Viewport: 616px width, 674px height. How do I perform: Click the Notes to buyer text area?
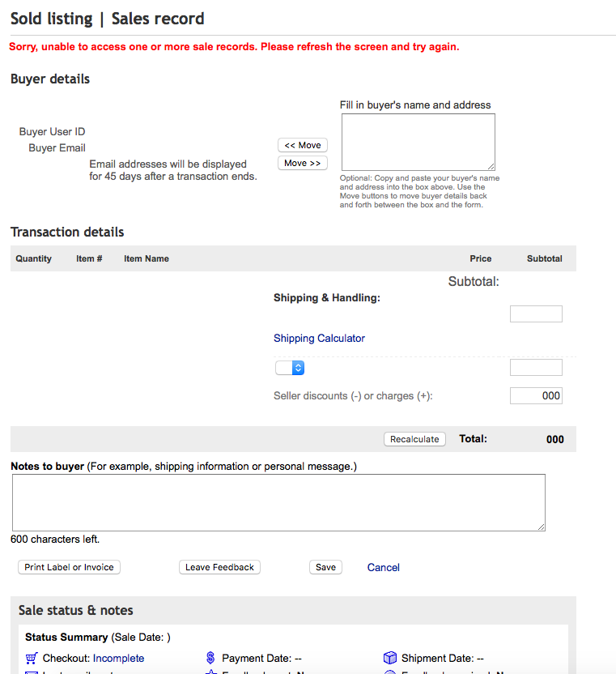[278, 502]
